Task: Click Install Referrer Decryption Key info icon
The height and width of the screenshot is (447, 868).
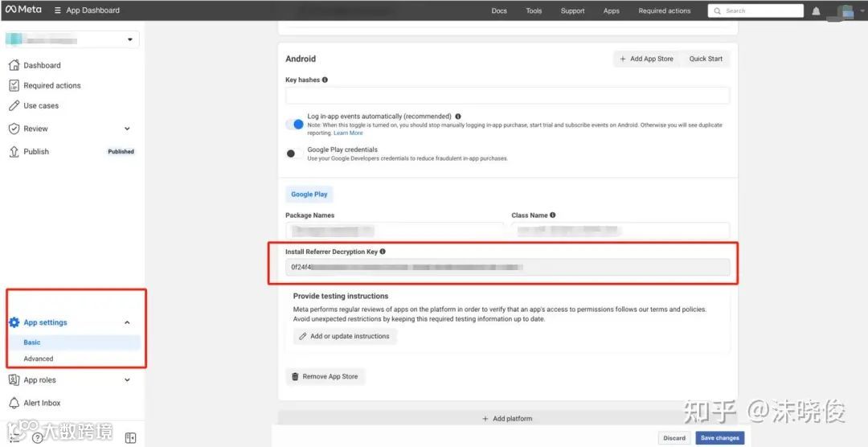Action: tap(383, 252)
